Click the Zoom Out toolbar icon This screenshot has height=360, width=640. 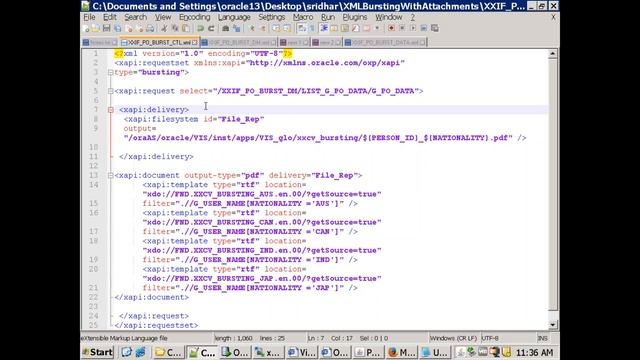262,28
